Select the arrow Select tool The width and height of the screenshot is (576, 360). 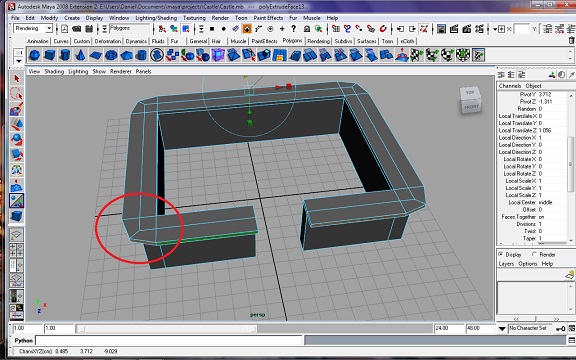(17, 78)
